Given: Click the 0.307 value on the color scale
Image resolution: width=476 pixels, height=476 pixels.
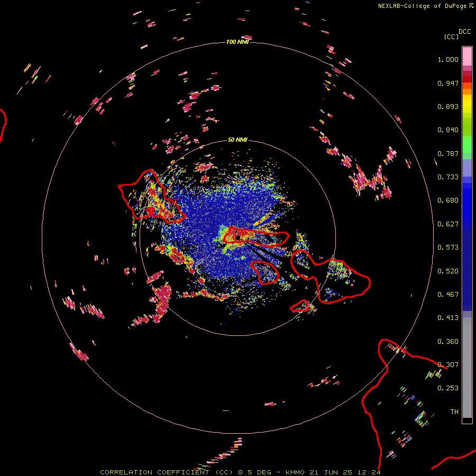Looking at the screenshot, I should [x=448, y=365].
